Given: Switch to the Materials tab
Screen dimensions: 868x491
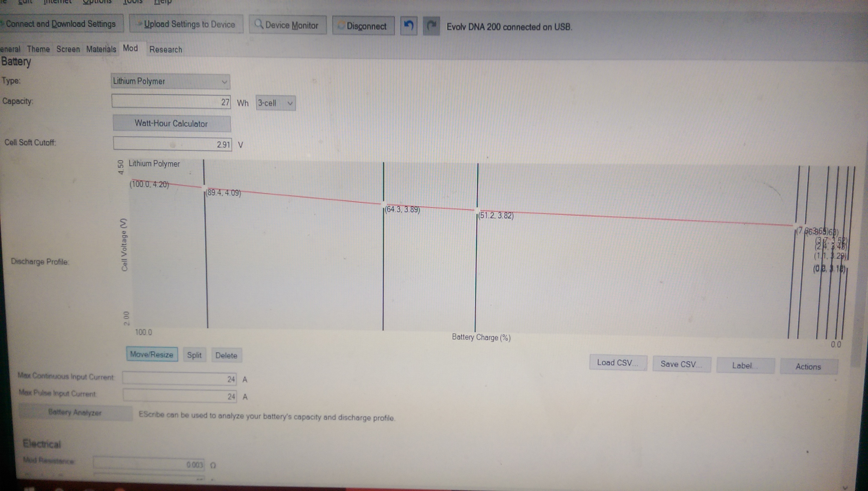Looking at the screenshot, I should tap(101, 49).
